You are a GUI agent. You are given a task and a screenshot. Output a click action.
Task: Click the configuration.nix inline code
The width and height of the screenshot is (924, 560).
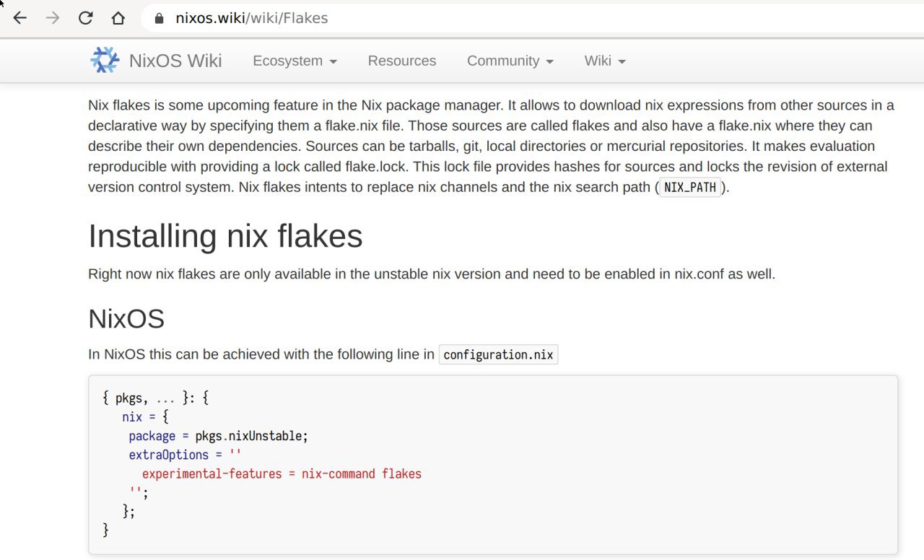click(498, 354)
